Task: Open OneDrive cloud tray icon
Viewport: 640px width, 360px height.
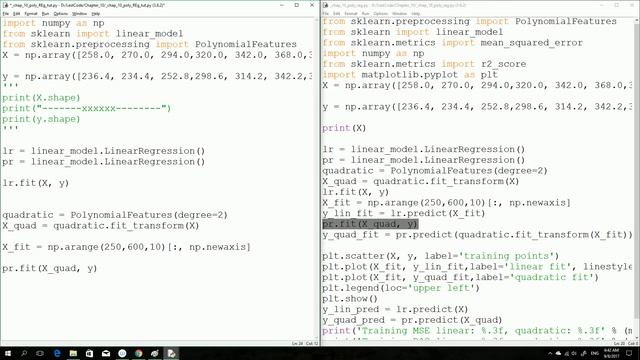Action: coord(558,353)
